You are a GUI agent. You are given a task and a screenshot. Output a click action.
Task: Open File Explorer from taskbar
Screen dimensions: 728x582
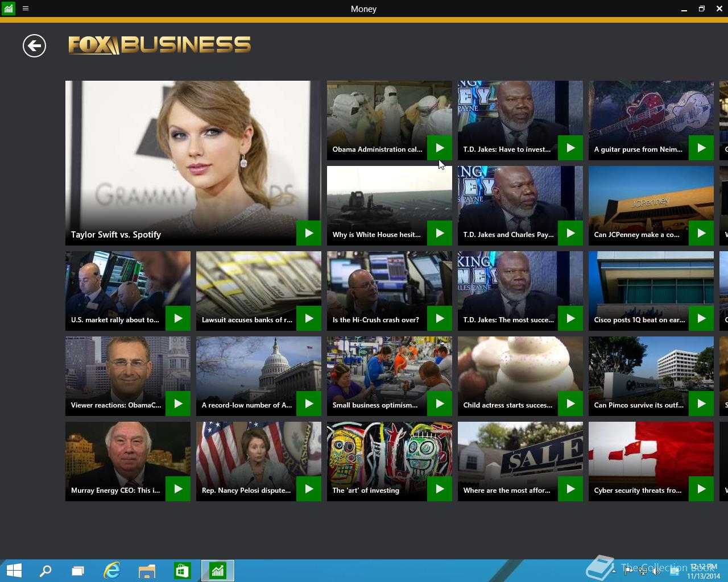pos(147,571)
